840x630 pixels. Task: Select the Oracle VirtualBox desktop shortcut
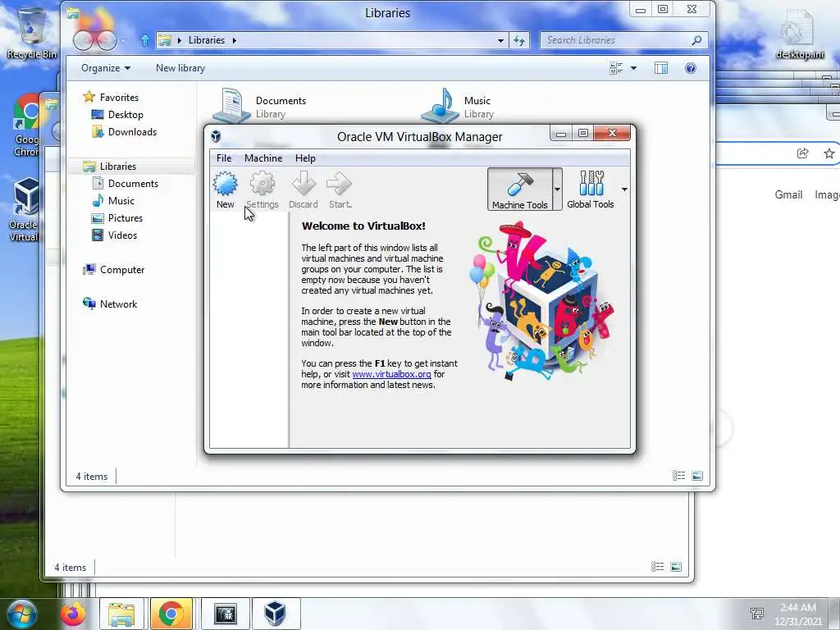click(24, 210)
